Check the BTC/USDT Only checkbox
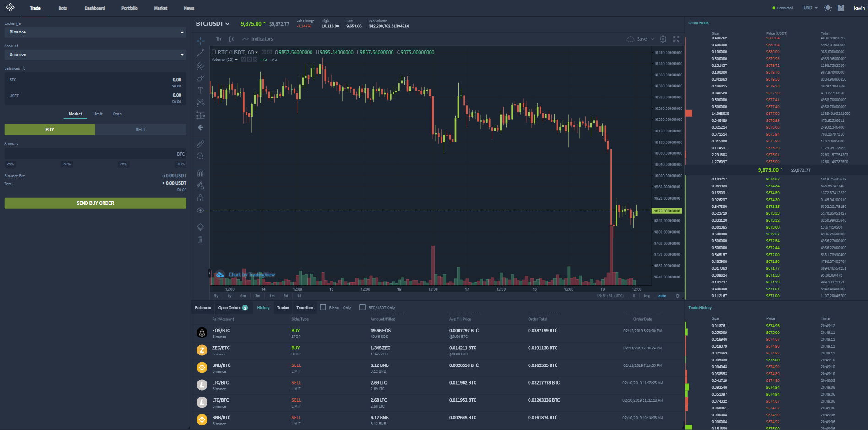The width and height of the screenshot is (868, 430). coord(362,307)
